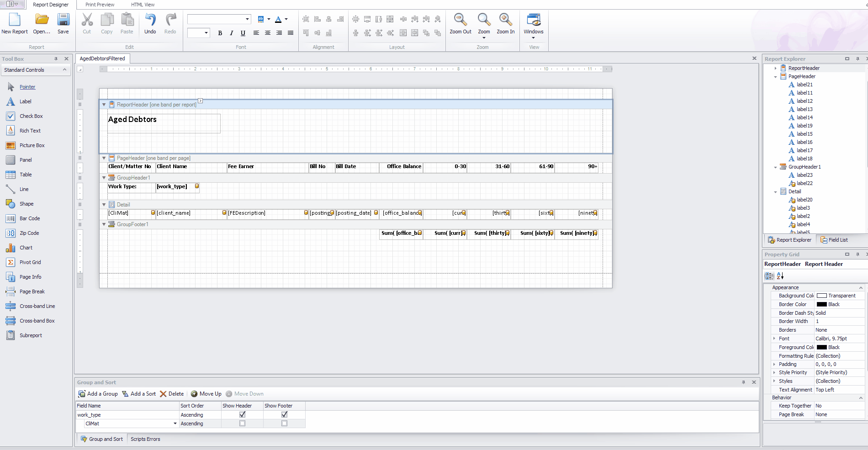Viewport: 868px width, 450px height.
Task: Open the font size dropdown
Action: [x=206, y=33]
